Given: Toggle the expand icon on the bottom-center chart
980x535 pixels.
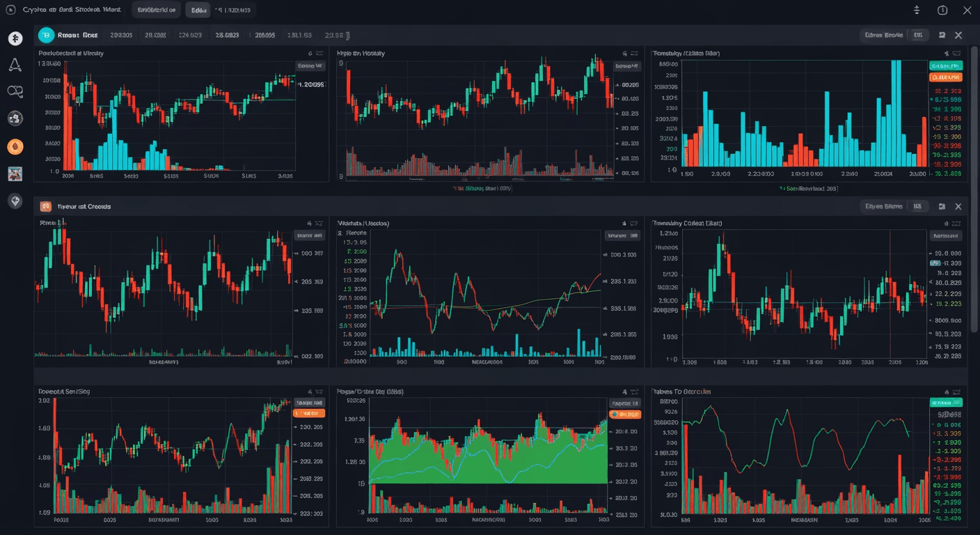Looking at the screenshot, I should pos(635,391).
